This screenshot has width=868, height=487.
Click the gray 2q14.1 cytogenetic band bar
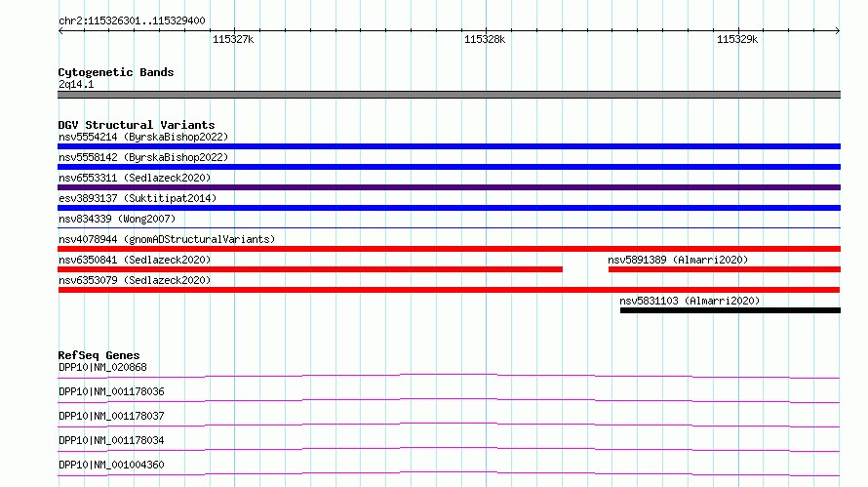point(449,95)
